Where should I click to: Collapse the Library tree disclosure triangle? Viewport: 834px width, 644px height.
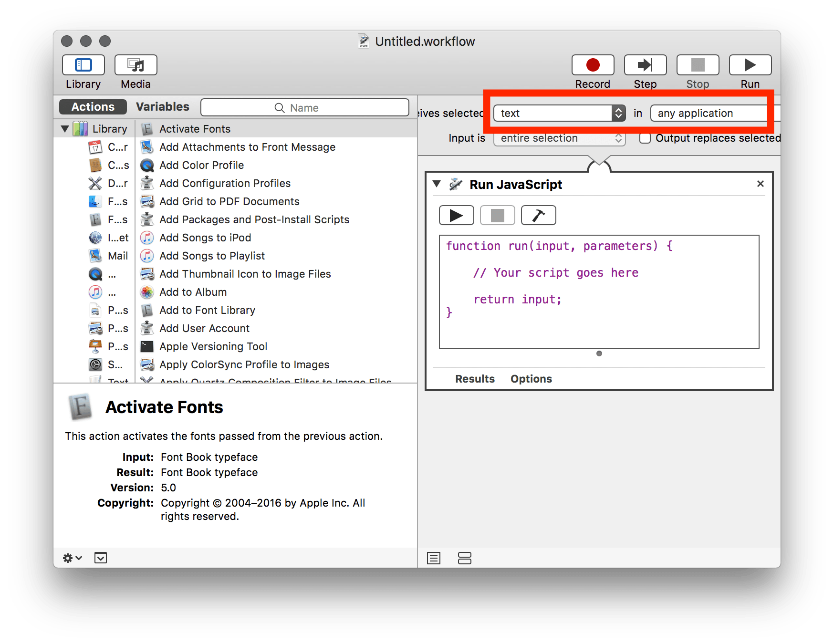point(65,129)
